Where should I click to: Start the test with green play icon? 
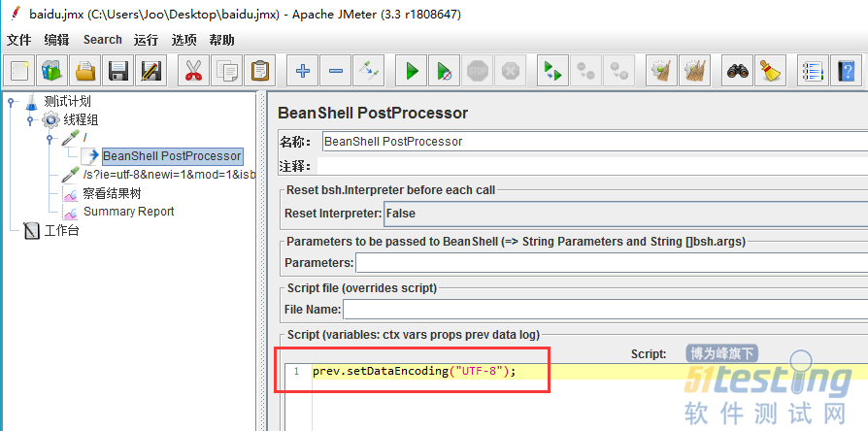coord(412,71)
